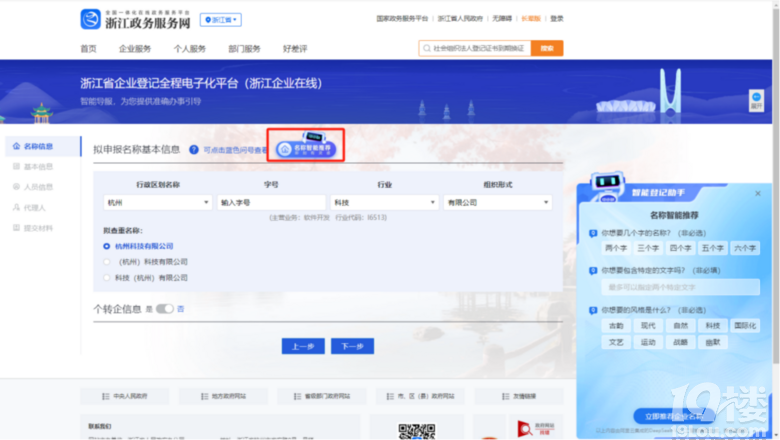This screenshot has height=440, width=780.
Task: Open 部门服务 navigation item
Action: pyautogui.click(x=244, y=49)
